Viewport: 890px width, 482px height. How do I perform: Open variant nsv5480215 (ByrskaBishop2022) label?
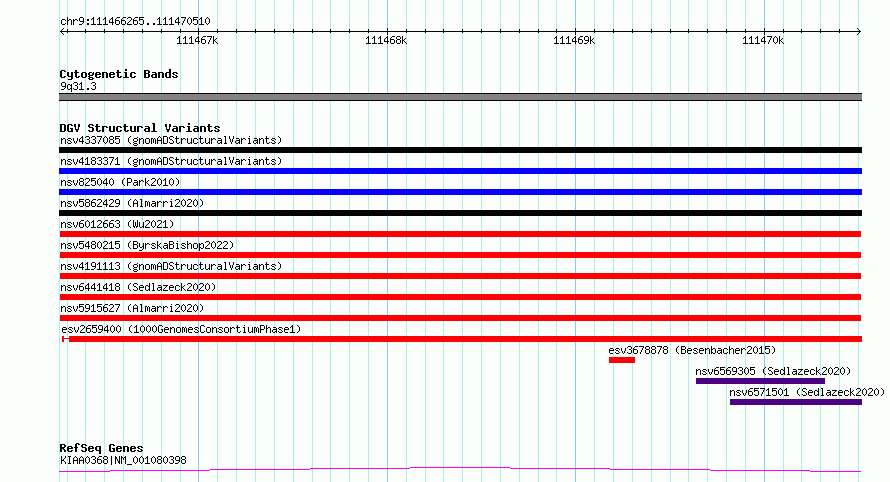pos(147,245)
